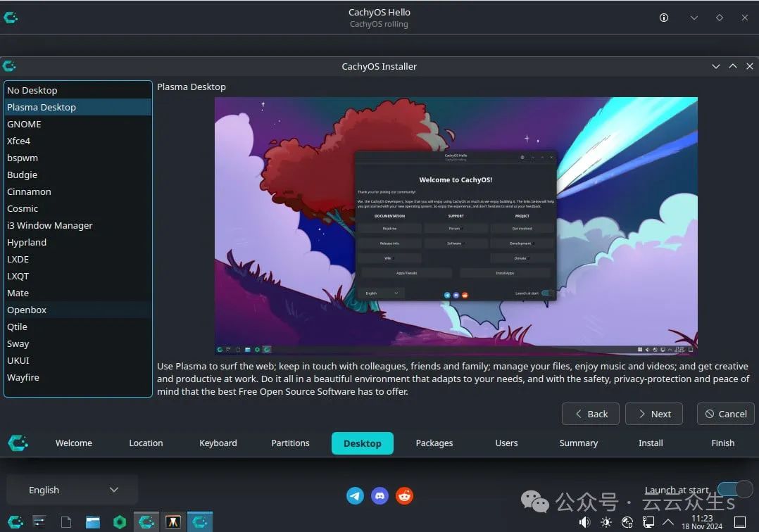Open the clock showing 11:23
759x532 pixels.
tap(702, 522)
